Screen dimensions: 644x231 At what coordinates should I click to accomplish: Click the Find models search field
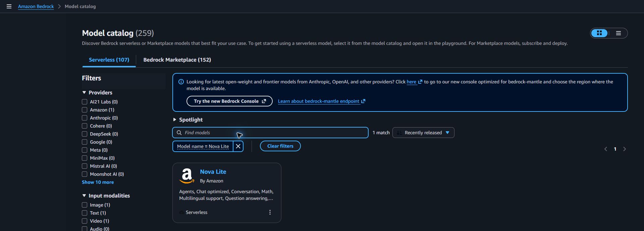click(270, 133)
